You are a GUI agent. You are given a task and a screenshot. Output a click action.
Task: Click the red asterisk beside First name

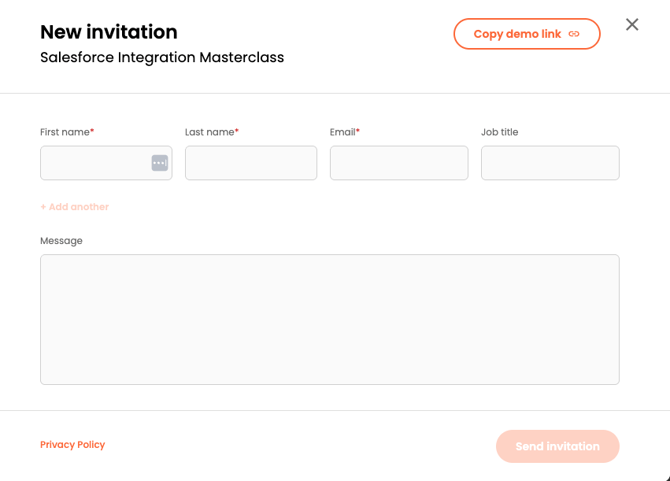point(92,131)
